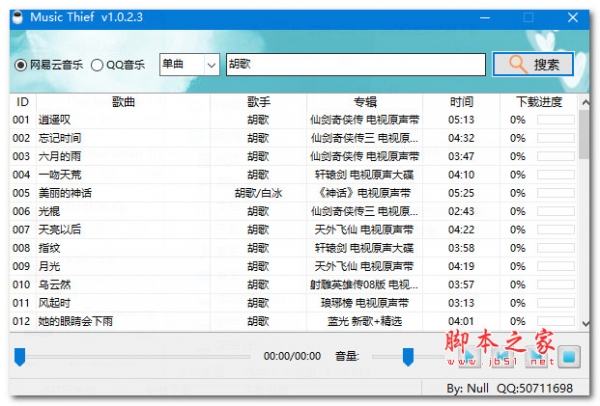Click the Music Thief app icon in title bar
Image resolution: width=600 pixels, height=406 pixels.
17,17
